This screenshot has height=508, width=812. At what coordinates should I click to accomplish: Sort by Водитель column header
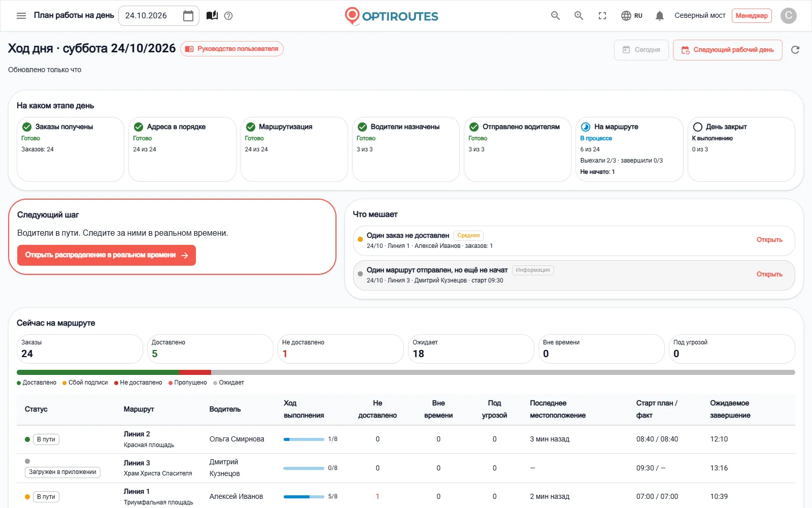click(225, 409)
